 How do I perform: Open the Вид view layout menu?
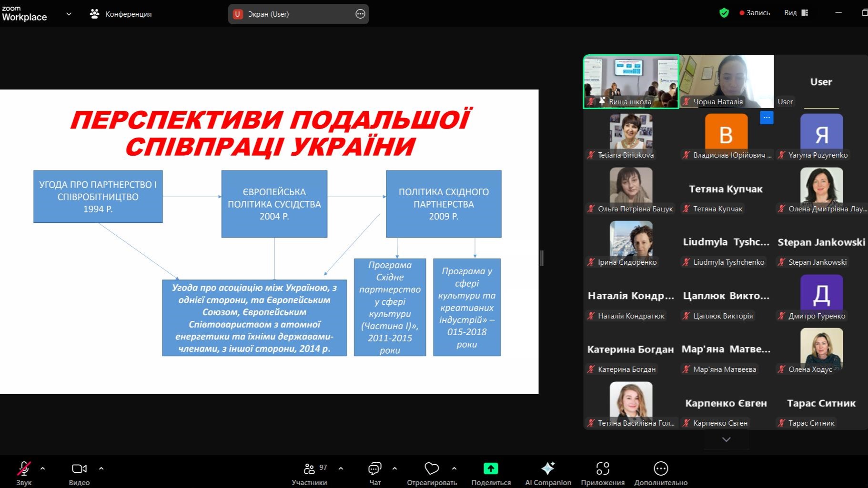796,13
